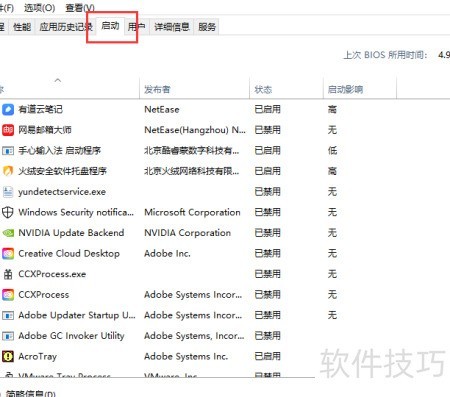The image size is (450, 397).
Task: Click the NetEase publisher cell
Action: [x=162, y=109]
